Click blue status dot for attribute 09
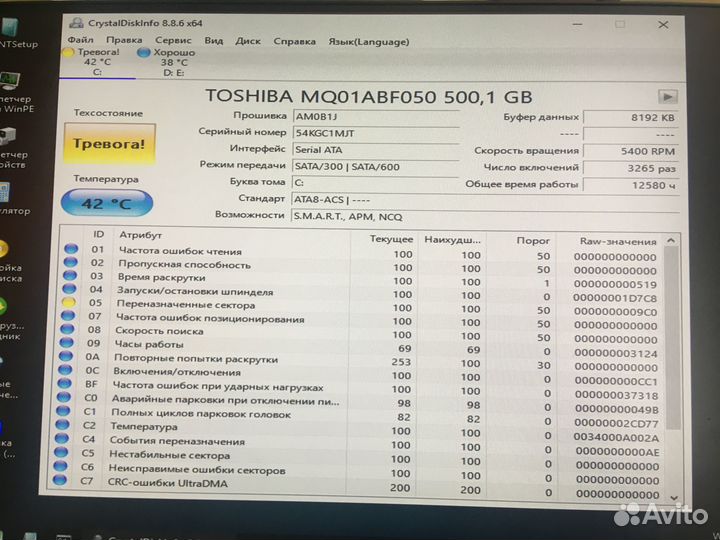 pyautogui.click(x=67, y=343)
